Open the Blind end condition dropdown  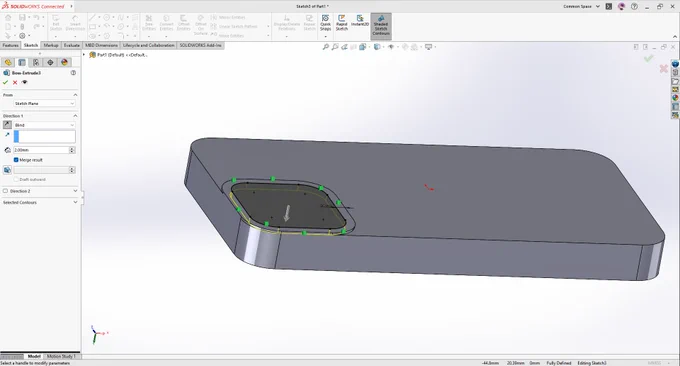(44, 125)
